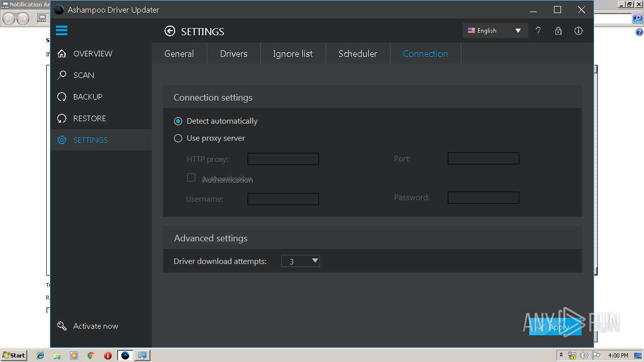Image resolution: width=644 pixels, height=362 pixels.
Task: Switch to the General tab
Action: 179,54
